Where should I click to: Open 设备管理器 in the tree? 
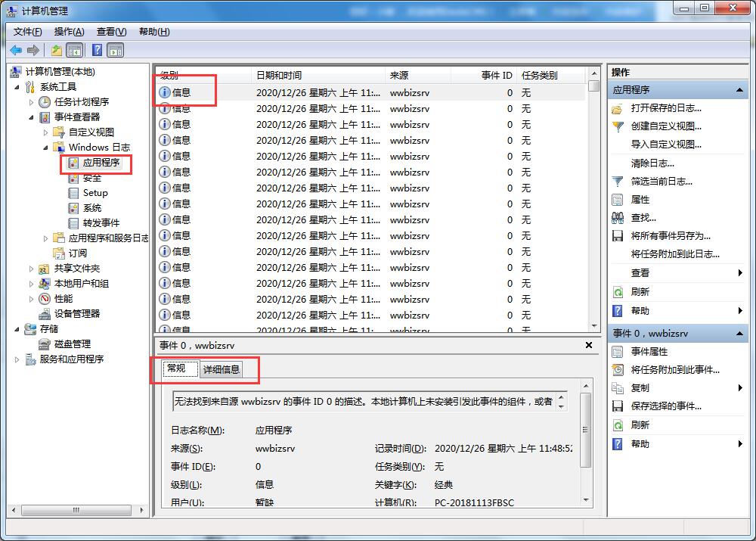click(x=77, y=314)
